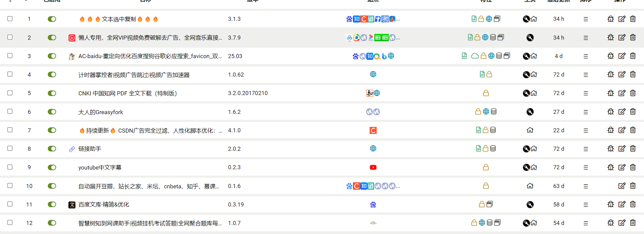Check the box for script number 12
The image size is (644, 234).
pyautogui.click(x=10, y=223)
